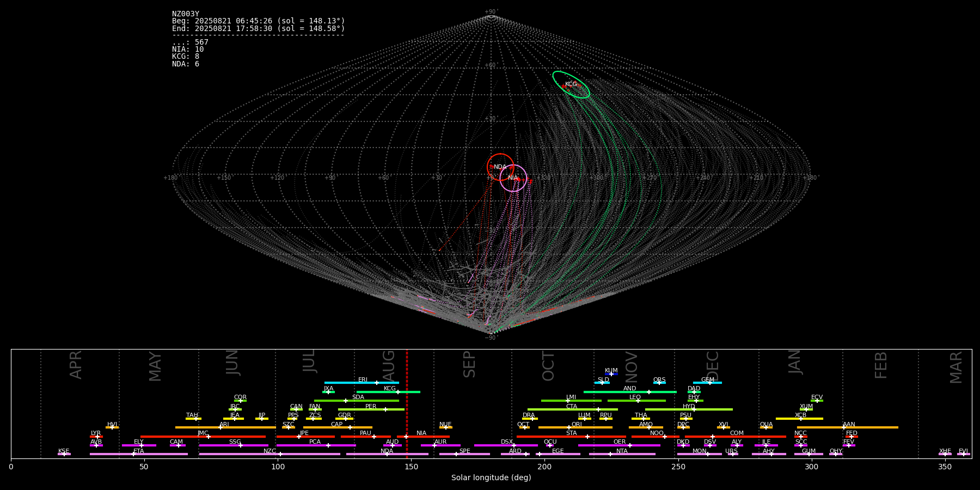
Task: Click the COM shower label in timeline
Action: coord(737,433)
